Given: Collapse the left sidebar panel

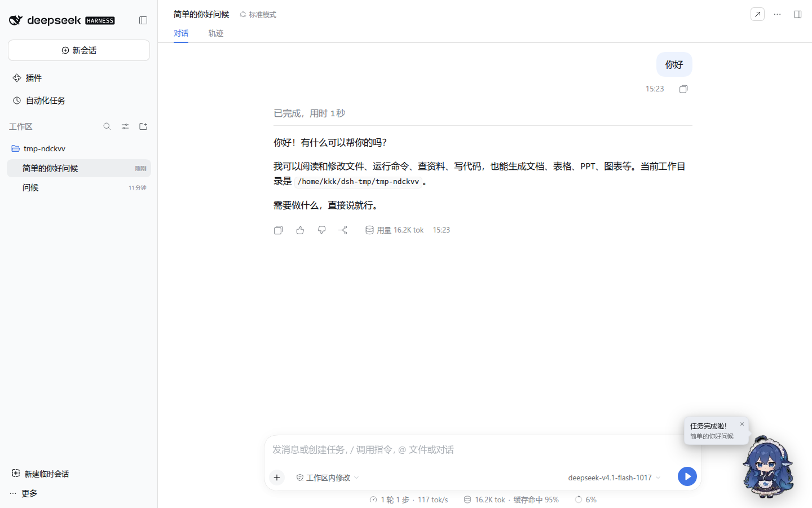Looking at the screenshot, I should point(143,20).
